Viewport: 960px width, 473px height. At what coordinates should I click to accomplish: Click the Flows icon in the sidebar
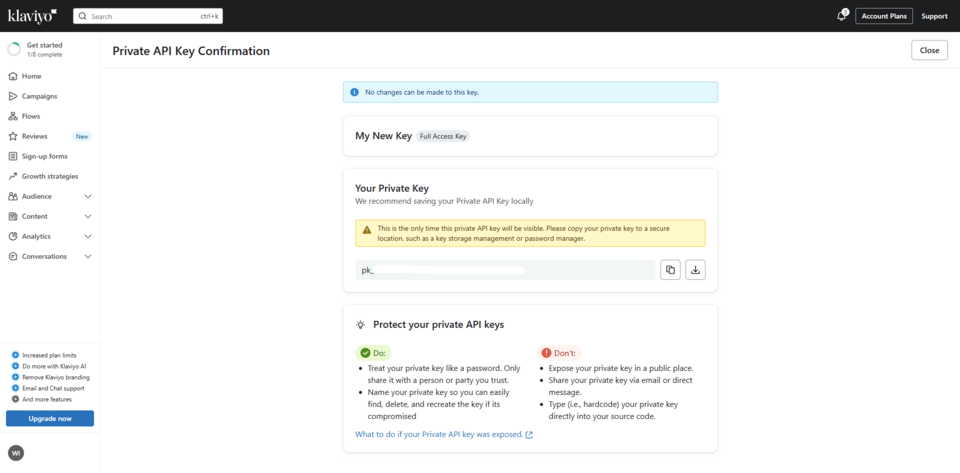13,116
